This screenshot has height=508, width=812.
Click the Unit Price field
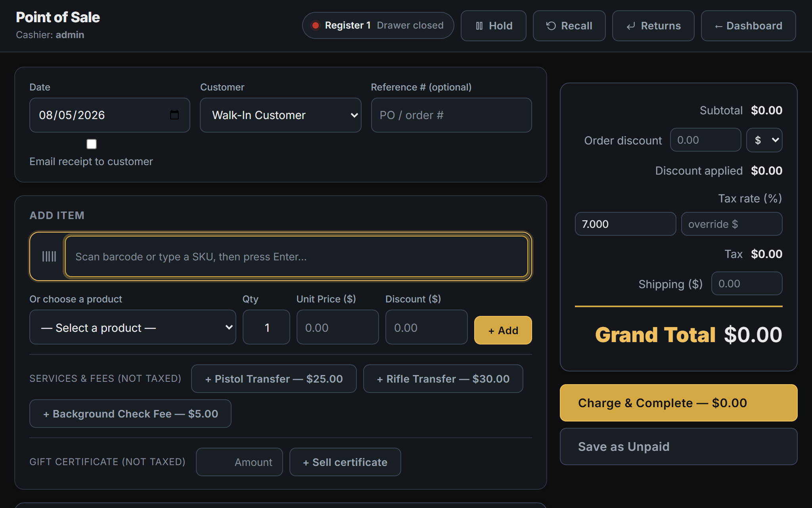coord(338,327)
